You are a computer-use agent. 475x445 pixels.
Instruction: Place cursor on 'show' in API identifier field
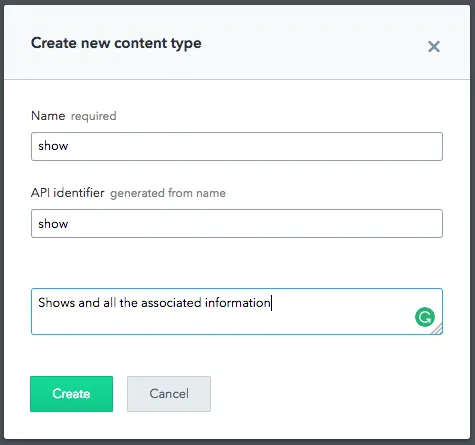point(53,224)
